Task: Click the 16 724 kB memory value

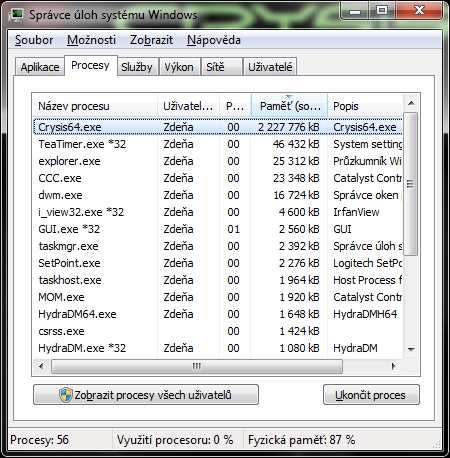Action: click(x=296, y=195)
